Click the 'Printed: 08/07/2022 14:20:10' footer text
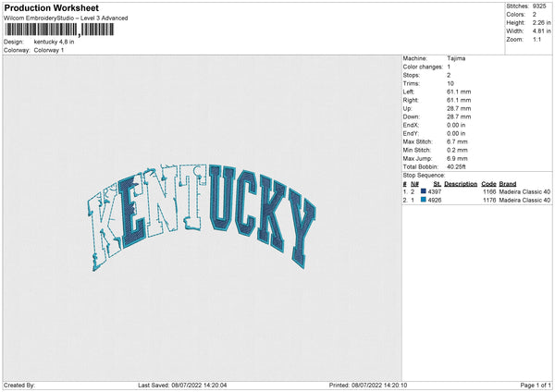Image resolution: width=555 pixels, height=392 pixels. [368, 386]
